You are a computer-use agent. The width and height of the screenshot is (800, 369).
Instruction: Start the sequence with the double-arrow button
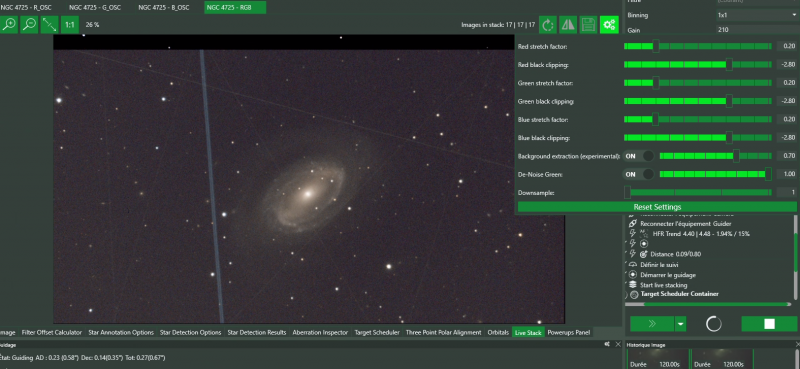[x=652, y=324]
